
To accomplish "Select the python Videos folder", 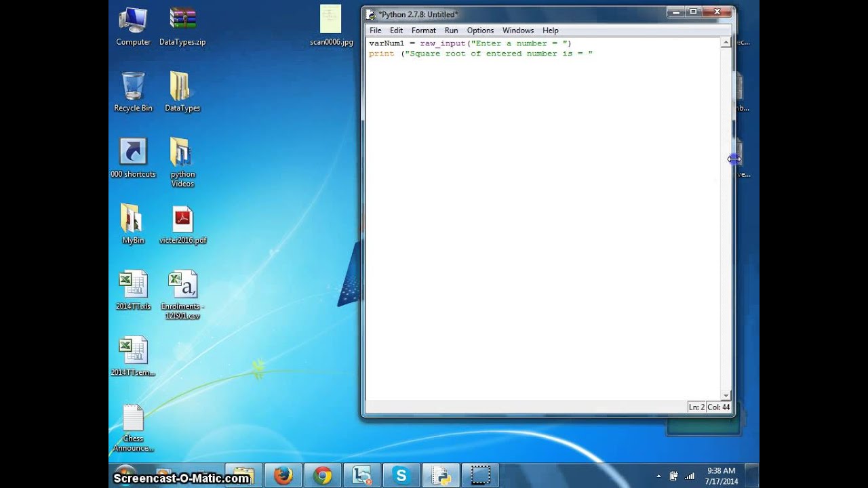I will coord(182,163).
